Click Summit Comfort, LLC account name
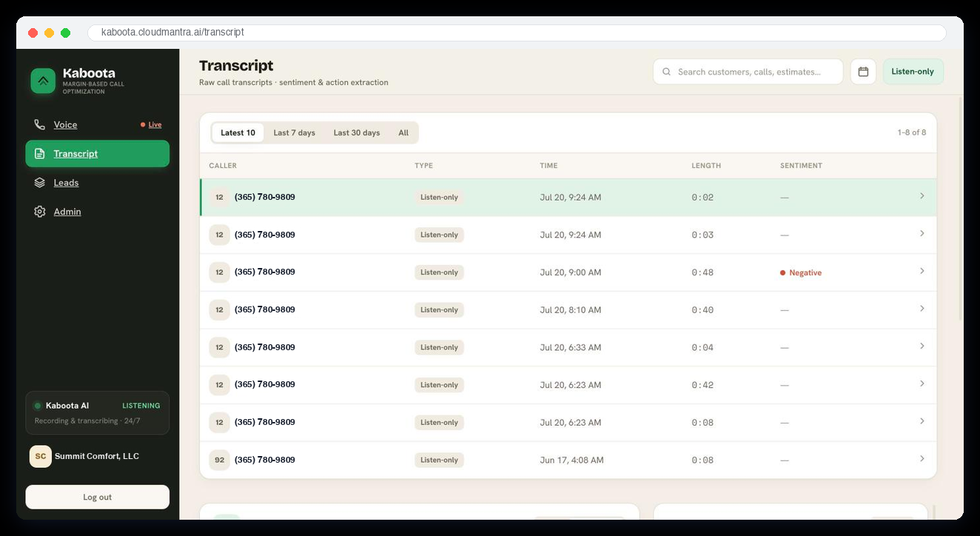This screenshot has height=536, width=980. pos(97,456)
